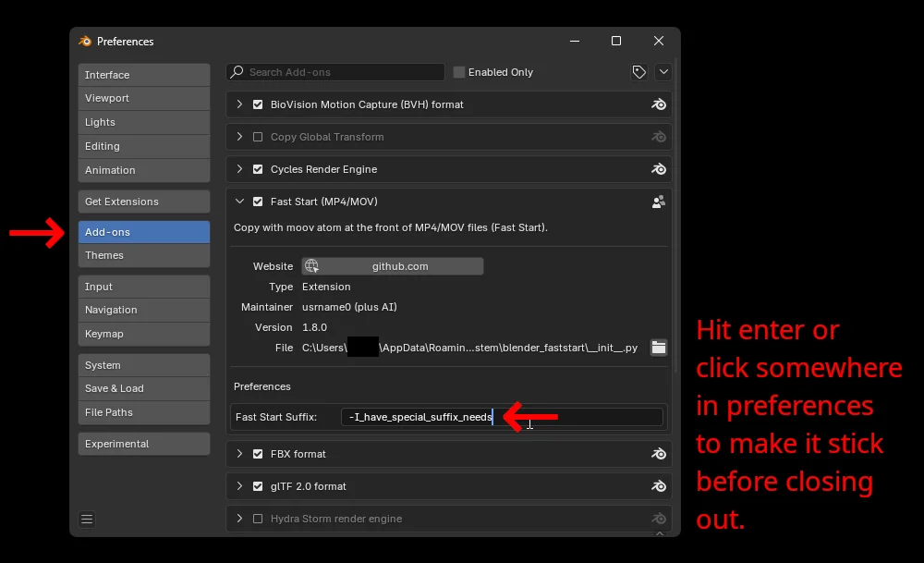The image size is (924, 563).
Task: Click the globe icon on website button
Action: pos(311,266)
